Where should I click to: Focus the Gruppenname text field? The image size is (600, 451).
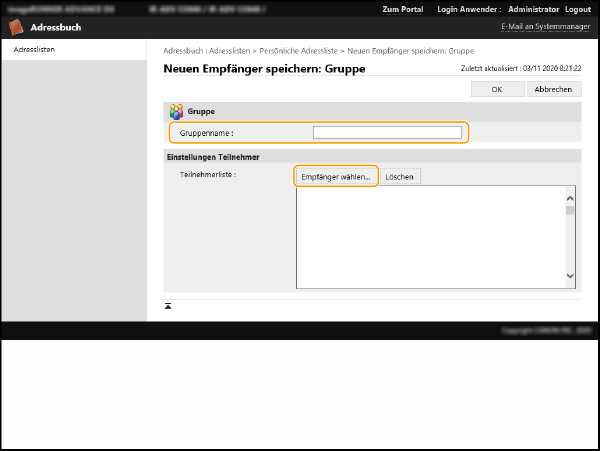(387, 132)
